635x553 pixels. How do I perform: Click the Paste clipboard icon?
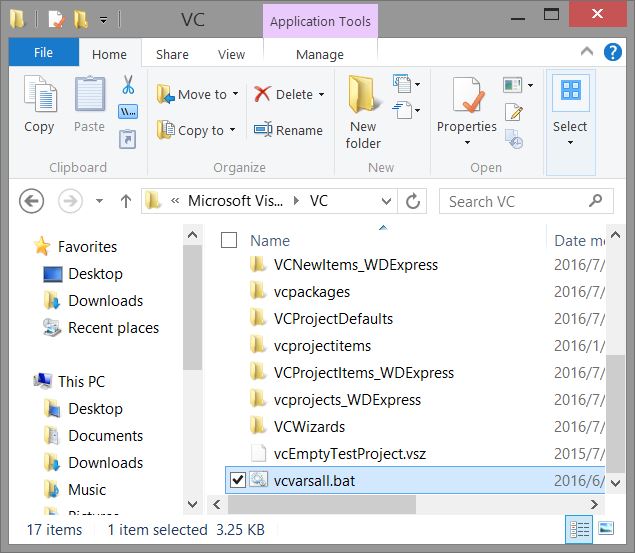tap(89, 94)
